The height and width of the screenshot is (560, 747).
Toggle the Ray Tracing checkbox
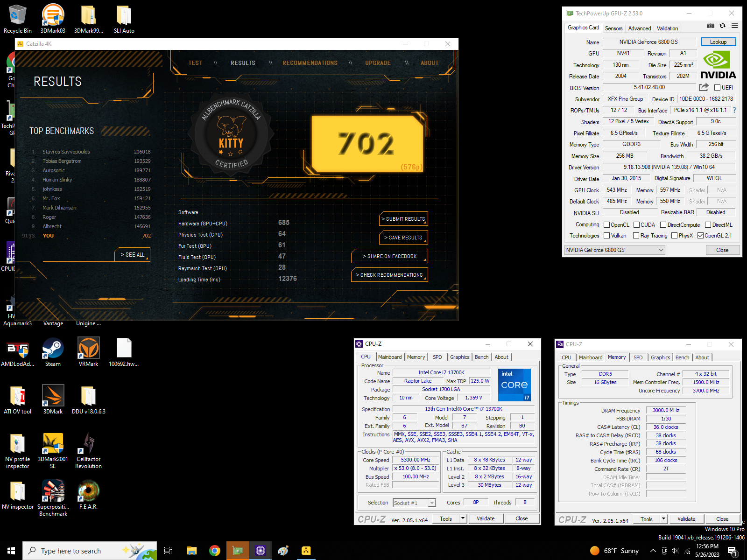[x=636, y=236]
